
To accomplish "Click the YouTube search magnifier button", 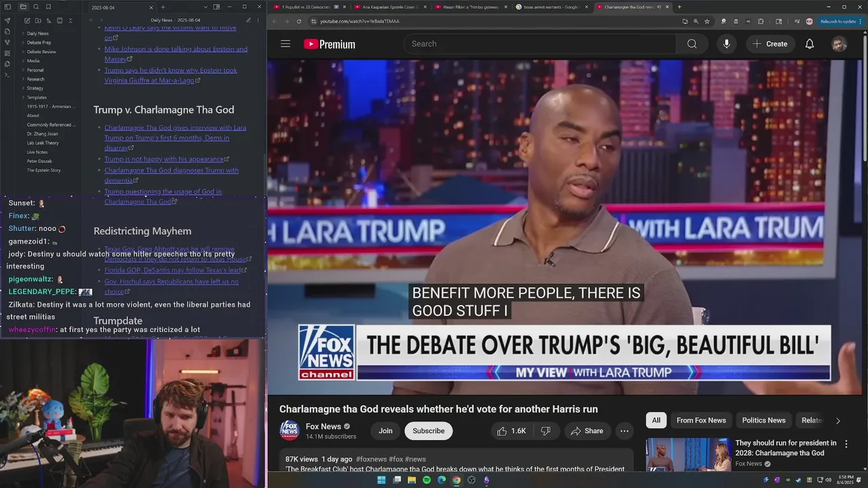I will pyautogui.click(x=692, y=43).
